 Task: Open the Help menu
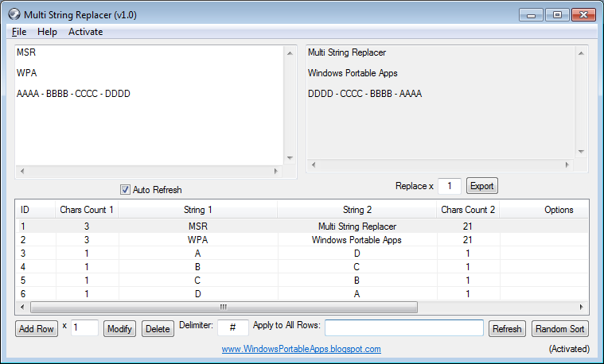[x=47, y=32]
